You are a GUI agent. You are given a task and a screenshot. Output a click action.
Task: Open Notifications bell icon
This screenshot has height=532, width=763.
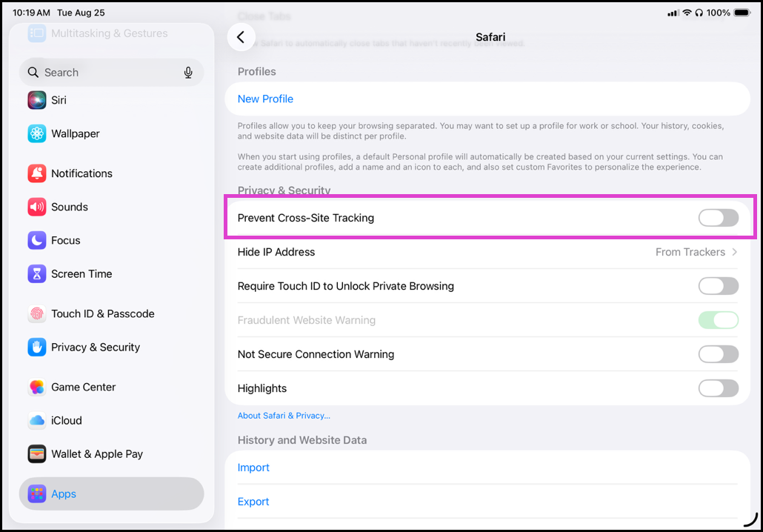37,173
